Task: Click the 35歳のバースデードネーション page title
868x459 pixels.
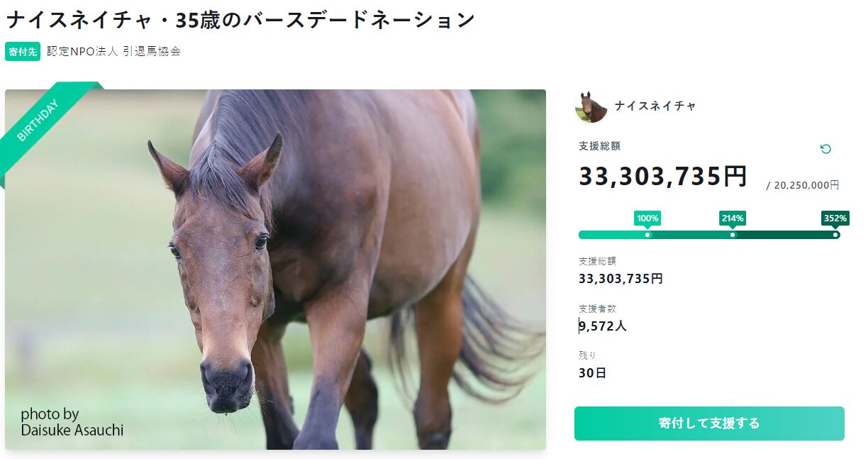Action: point(240,20)
